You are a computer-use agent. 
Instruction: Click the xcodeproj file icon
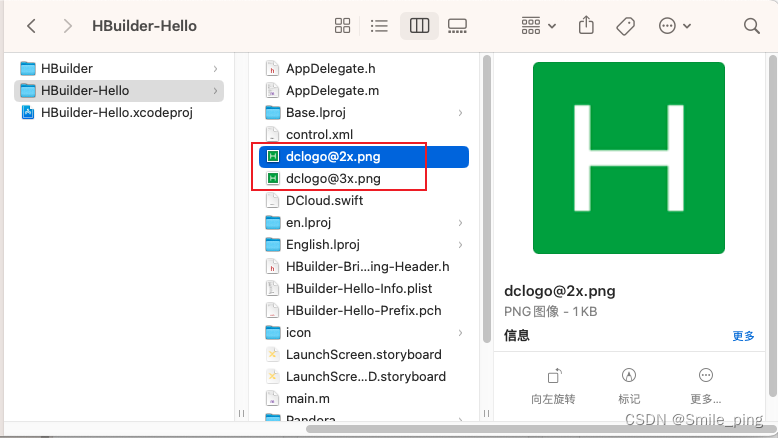pos(28,113)
